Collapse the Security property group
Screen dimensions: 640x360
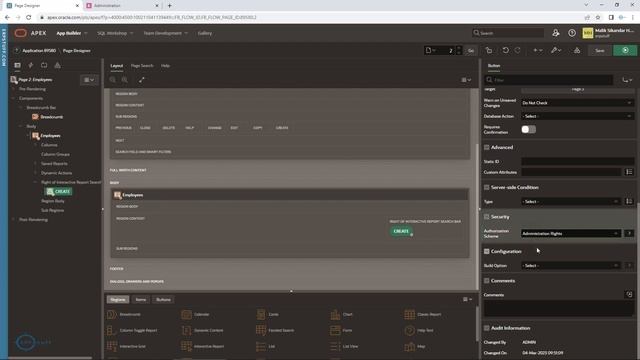coord(487,217)
